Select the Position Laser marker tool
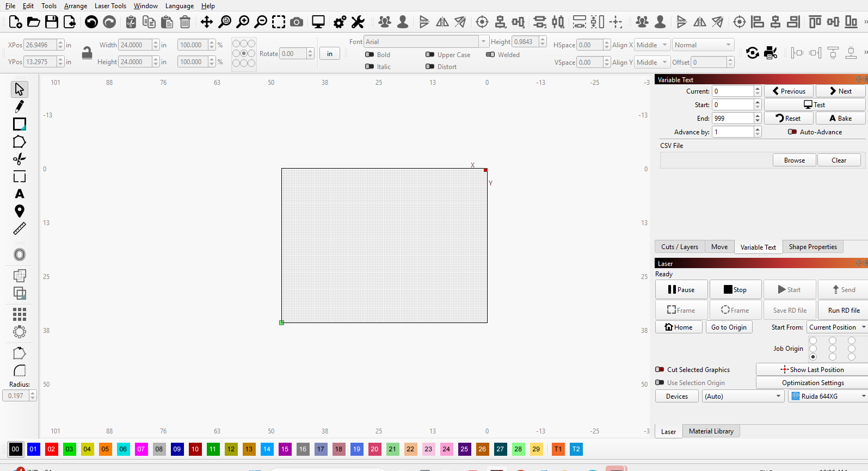The height and width of the screenshot is (471, 868). click(x=20, y=211)
